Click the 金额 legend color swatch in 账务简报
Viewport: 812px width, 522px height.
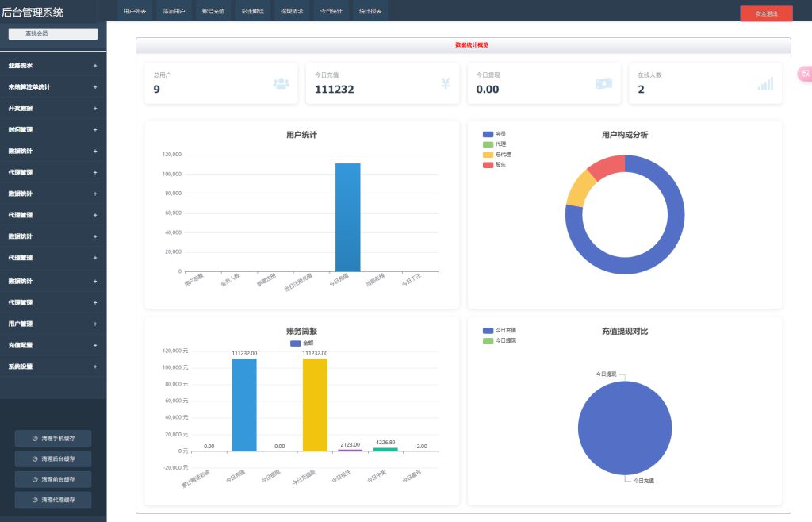(296, 344)
